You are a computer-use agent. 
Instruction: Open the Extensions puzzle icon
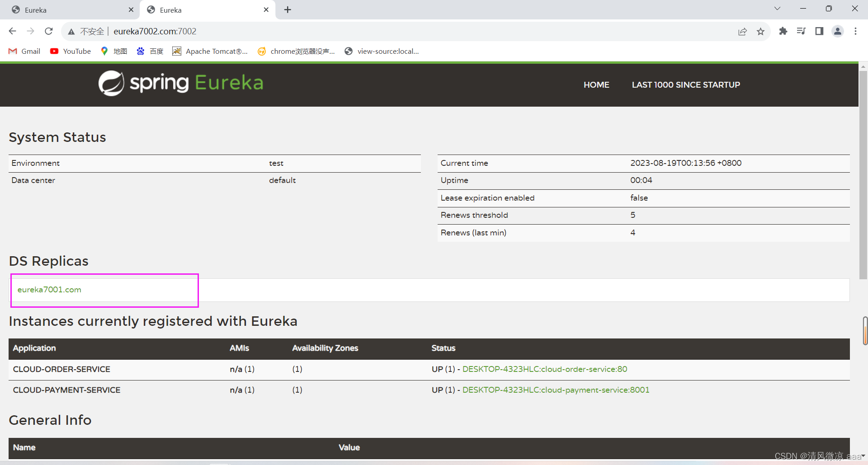point(783,31)
